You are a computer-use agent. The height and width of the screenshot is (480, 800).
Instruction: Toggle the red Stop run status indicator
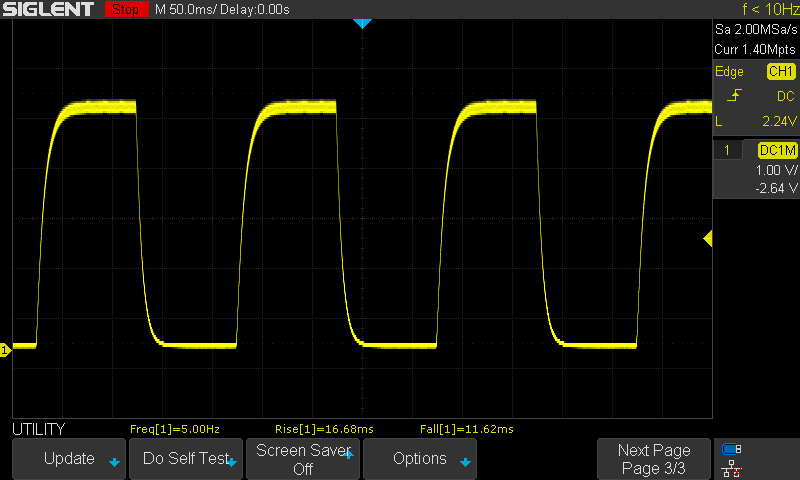pyautogui.click(x=126, y=10)
